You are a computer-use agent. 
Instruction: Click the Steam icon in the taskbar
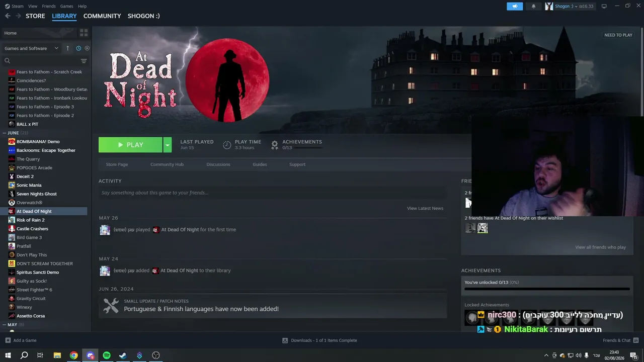(123, 355)
